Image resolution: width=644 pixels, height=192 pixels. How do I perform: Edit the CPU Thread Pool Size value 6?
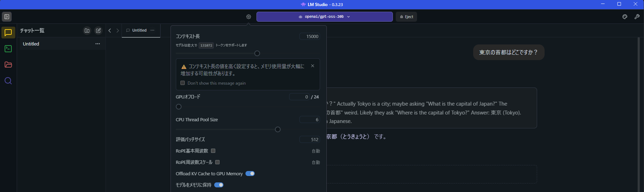[x=309, y=119]
